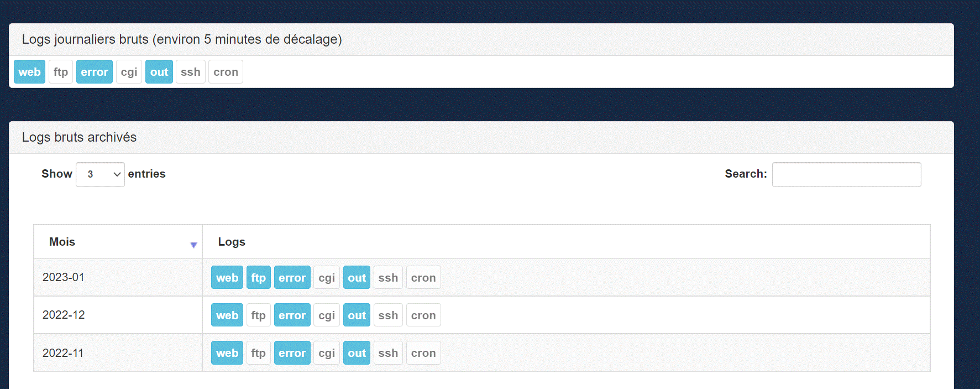
Task: Download the 2023-01 error log
Action: tap(292, 278)
